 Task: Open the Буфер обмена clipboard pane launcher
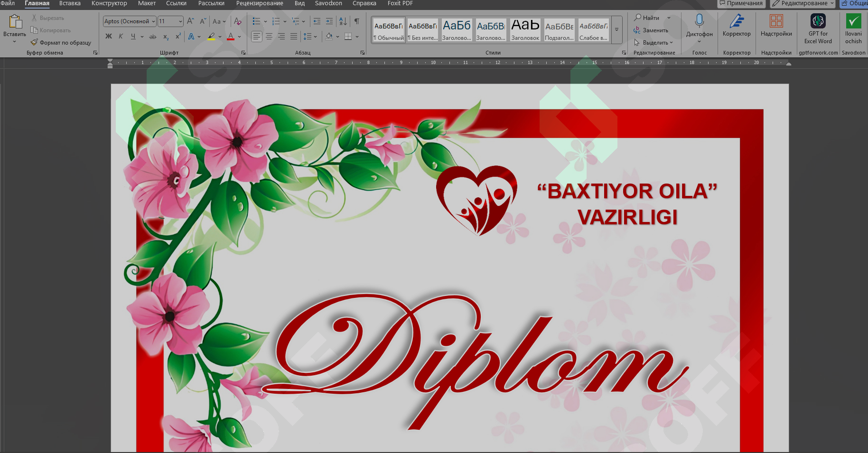95,53
